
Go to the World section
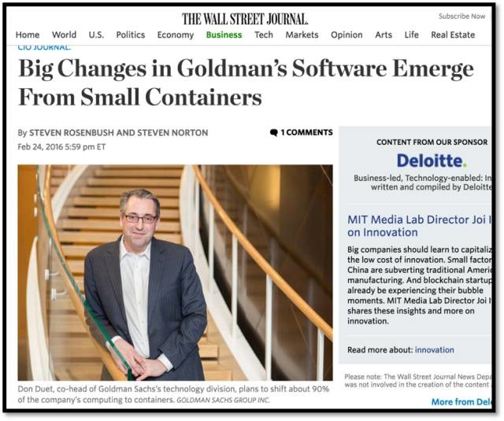click(64, 35)
